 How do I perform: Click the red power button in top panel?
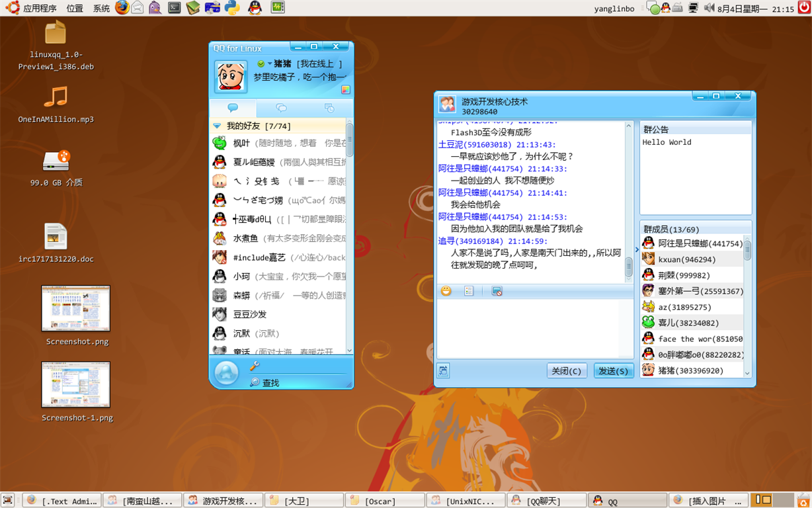pos(803,8)
